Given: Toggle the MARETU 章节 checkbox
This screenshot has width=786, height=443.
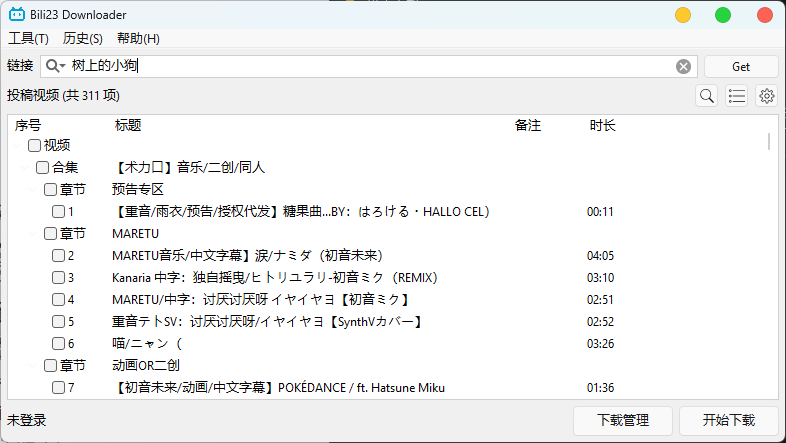Looking at the screenshot, I should (51, 234).
